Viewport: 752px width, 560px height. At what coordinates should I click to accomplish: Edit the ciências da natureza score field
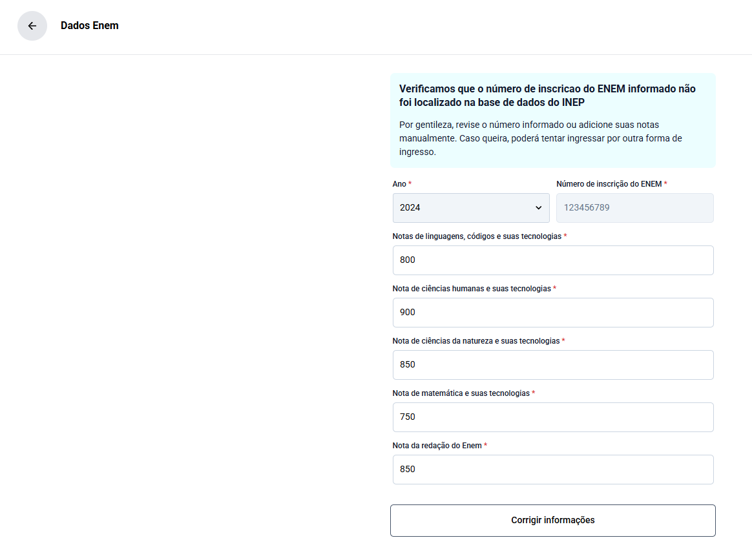pyautogui.click(x=553, y=364)
